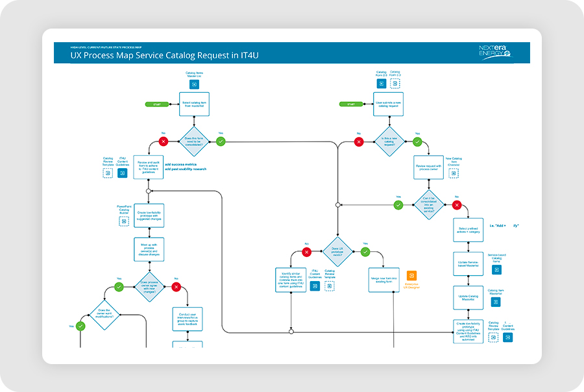Click red No icon for existing service consolidation
The image size is (584, 392).
[457, 205]
